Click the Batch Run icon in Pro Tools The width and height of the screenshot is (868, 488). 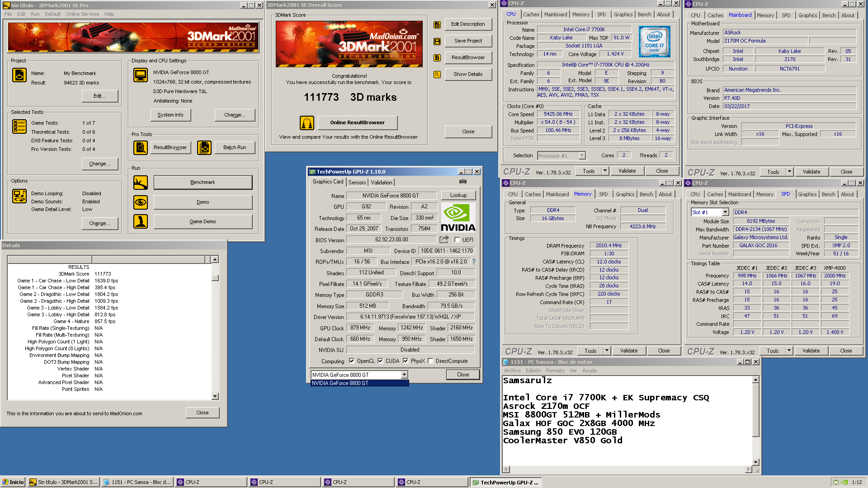(204, 147)
